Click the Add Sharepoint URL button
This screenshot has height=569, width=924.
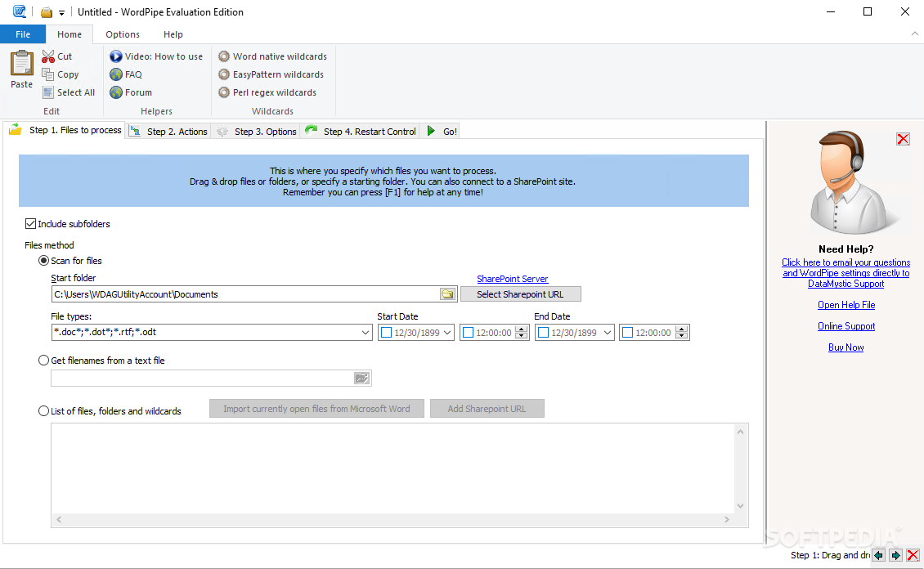click(487, 409)
